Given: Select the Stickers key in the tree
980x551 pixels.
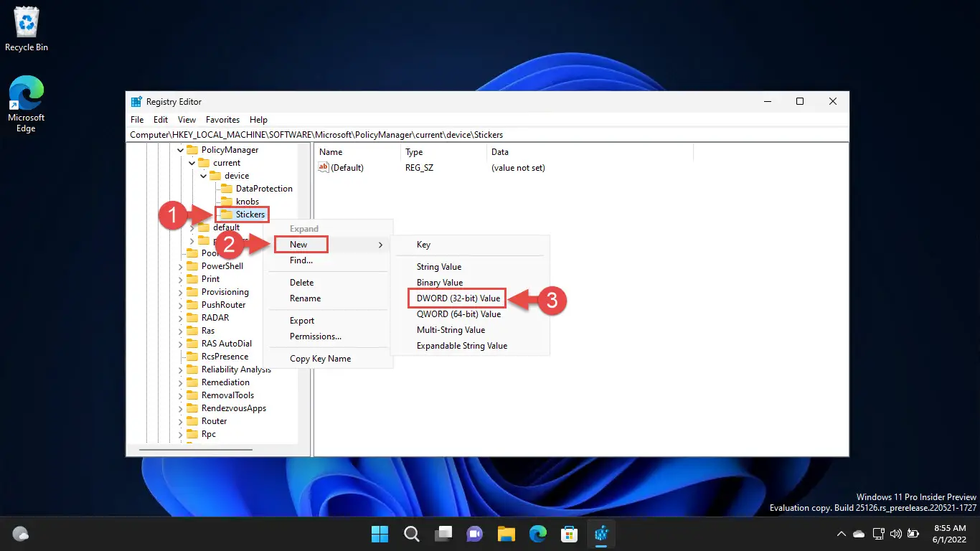Looking at the screenshot, I should pos(250,215).
